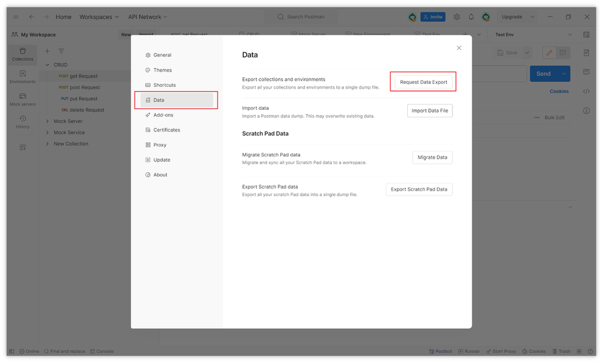Open the Collections sidebar icon

(x=22, y=54)
